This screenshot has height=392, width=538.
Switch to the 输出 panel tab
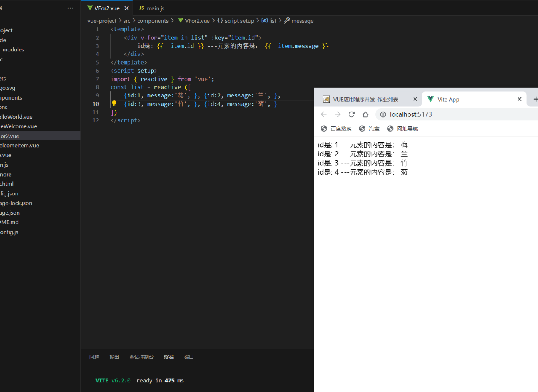(x=114, y=357)
